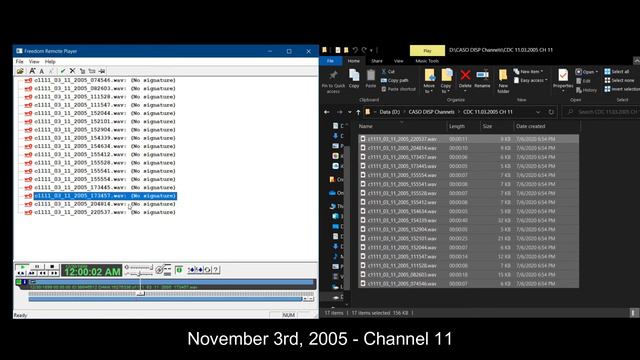Open the Help menu in Freedom Remote Player
This screenshot has width=640, height=360.
(x=50, y=62)
